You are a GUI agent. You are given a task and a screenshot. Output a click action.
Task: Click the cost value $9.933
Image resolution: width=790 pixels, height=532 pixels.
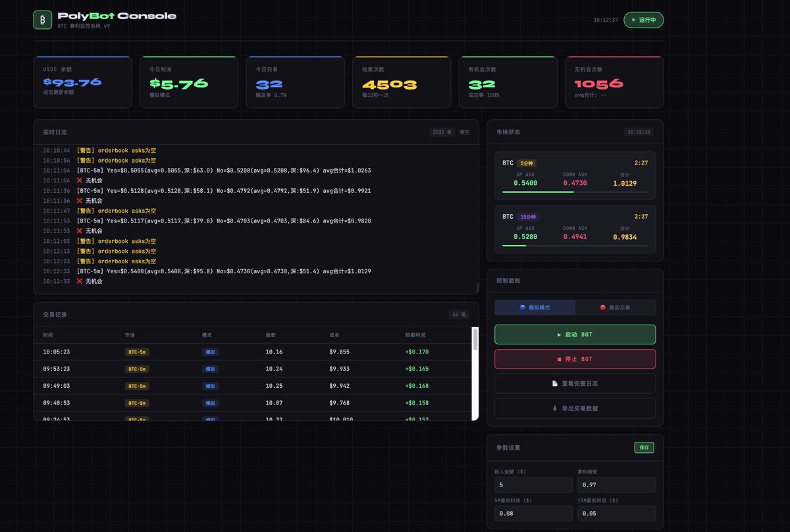[x=340, y=369]
